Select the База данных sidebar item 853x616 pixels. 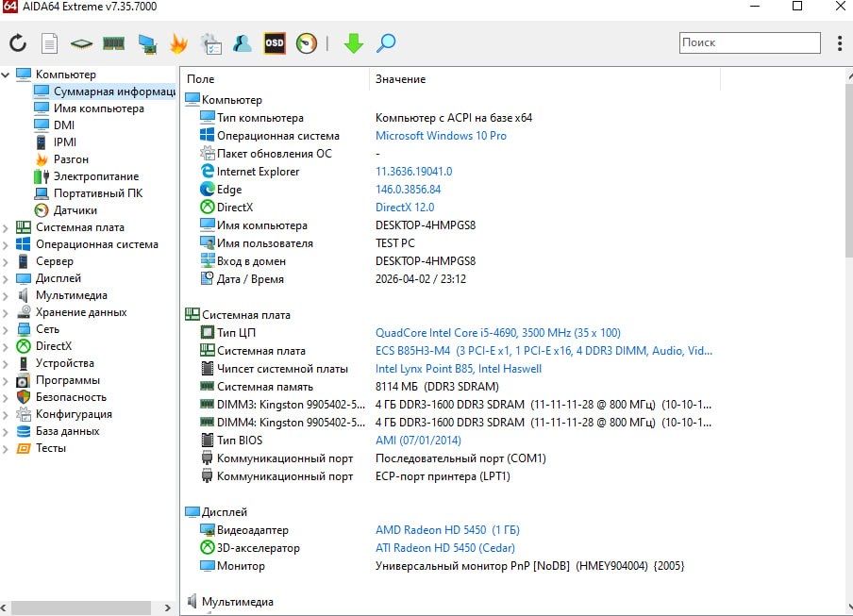pos(59,431)
